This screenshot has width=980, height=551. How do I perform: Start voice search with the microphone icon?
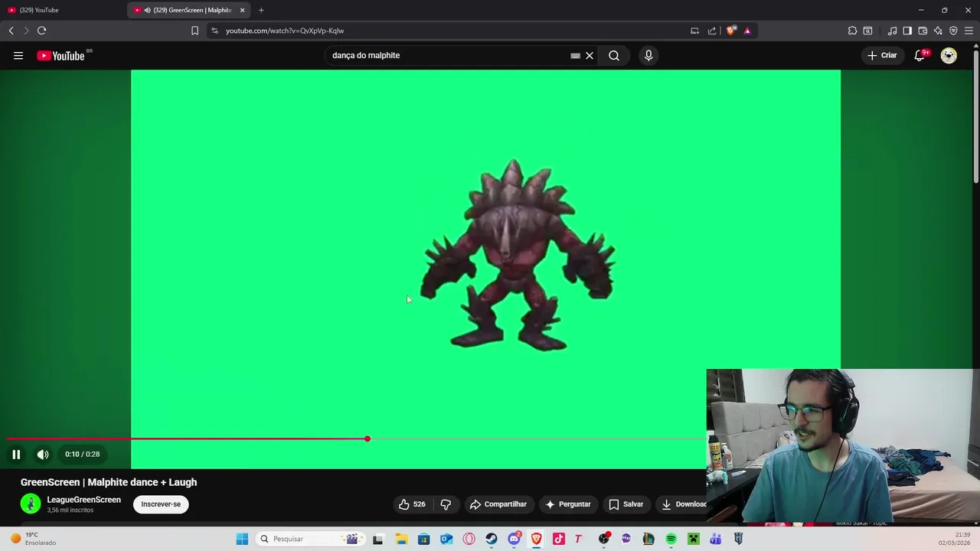click(648, 55)
